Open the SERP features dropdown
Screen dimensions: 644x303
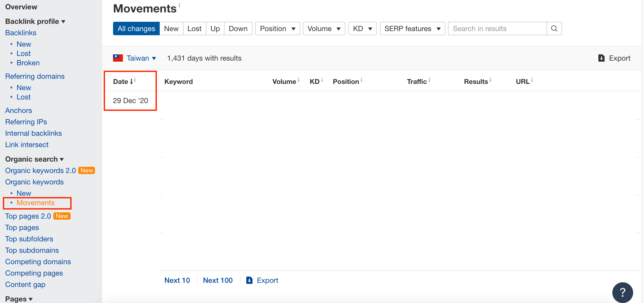click(x=412, y=28)
